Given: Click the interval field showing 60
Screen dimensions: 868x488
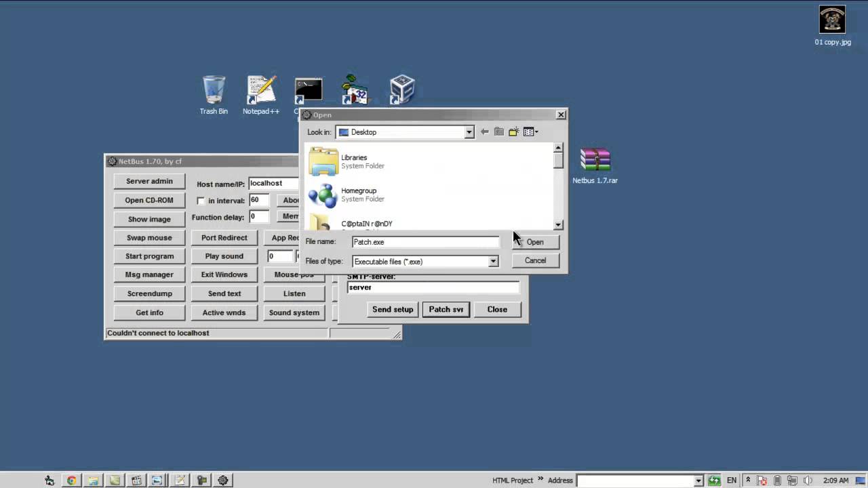Looking at the screenshot, I should tap(258, 201).
